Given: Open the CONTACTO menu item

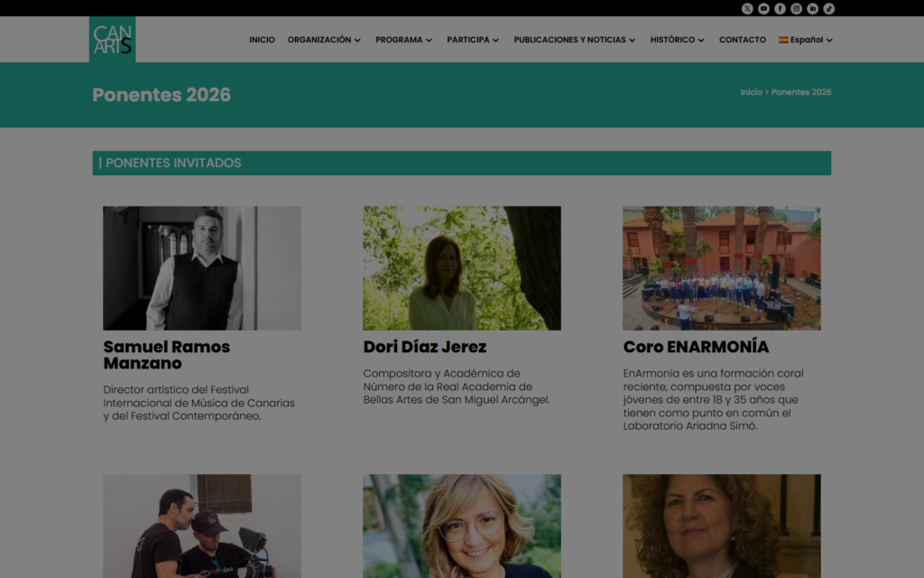Looking at the screenshot, I should pyautogui.click(x=743, y=40).
